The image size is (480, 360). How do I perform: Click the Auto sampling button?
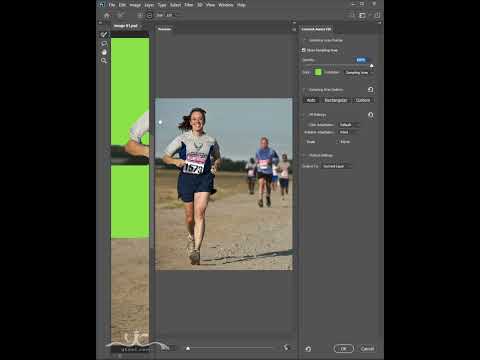pos(311,100)
